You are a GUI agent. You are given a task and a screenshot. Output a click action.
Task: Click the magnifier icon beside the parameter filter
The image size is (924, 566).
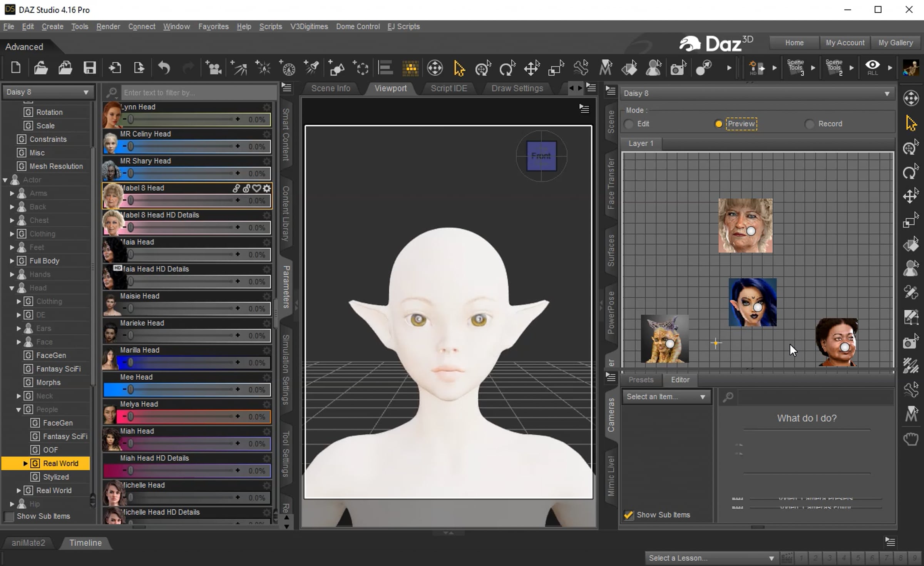point(112,92)
